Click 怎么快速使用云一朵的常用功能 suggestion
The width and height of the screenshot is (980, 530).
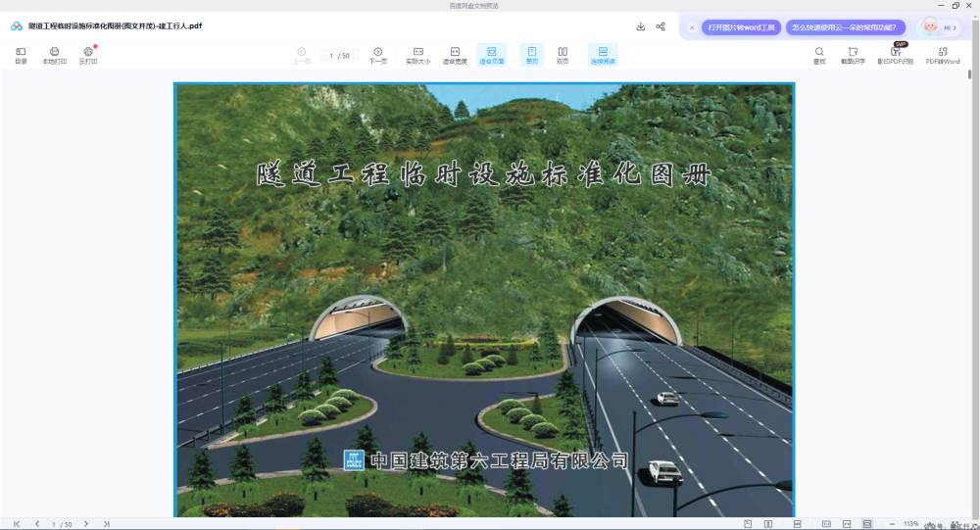coord(845,27)
